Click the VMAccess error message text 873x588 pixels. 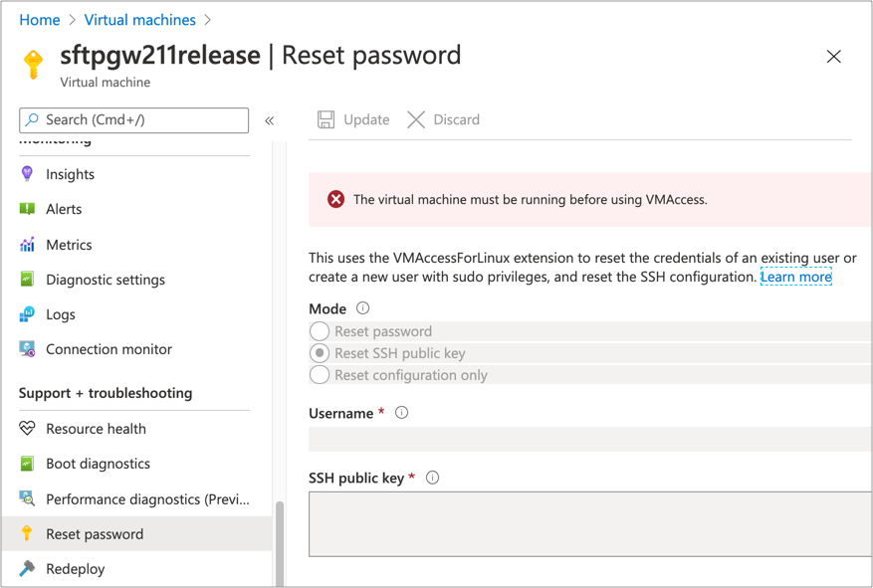pyautogui.click(x=530, y=199)
